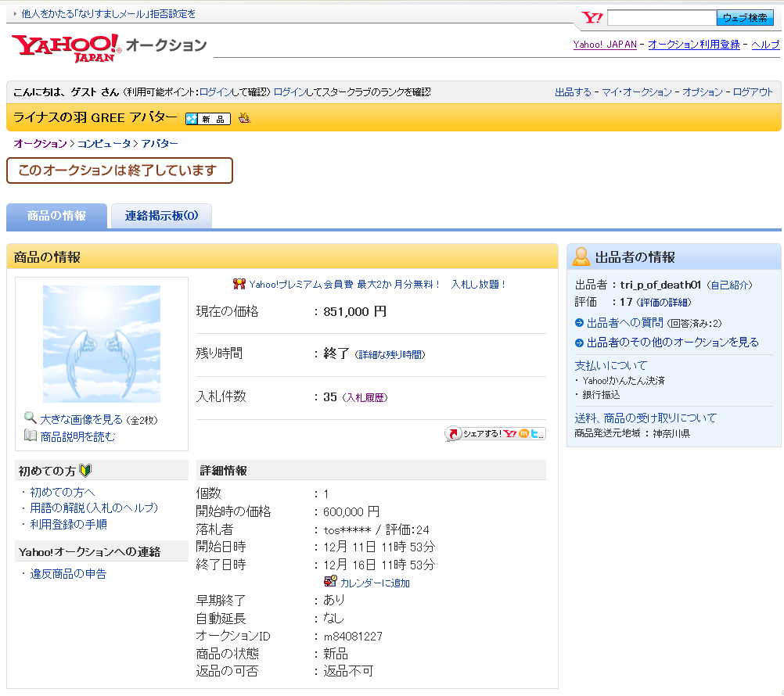Click the angel wings product thumbnail
784x696 pixels.
(x=102, y=344)
